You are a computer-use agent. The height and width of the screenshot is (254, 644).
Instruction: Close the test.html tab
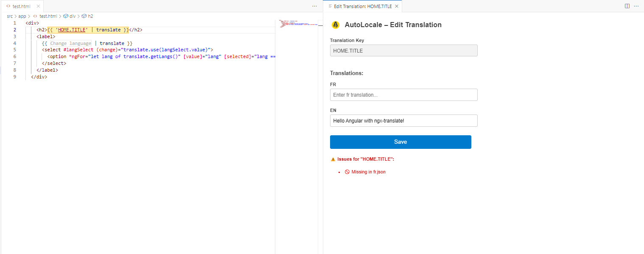coord(38,6)
